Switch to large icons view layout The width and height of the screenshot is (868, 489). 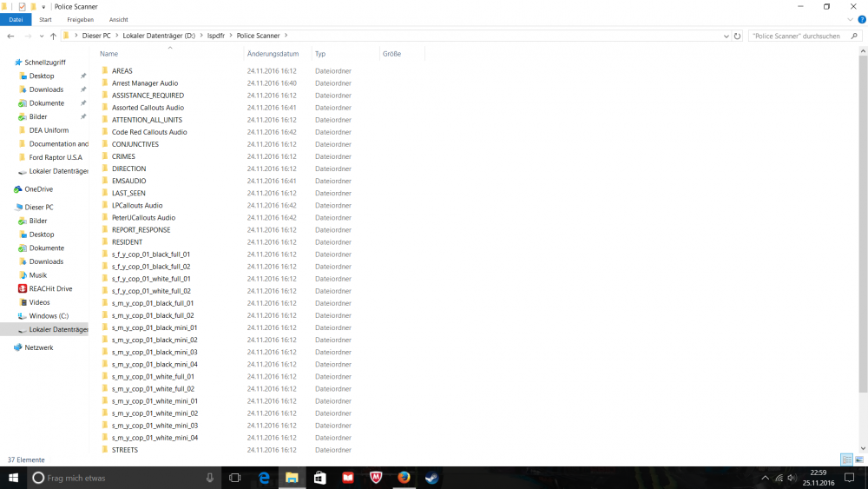pos(859,459)
